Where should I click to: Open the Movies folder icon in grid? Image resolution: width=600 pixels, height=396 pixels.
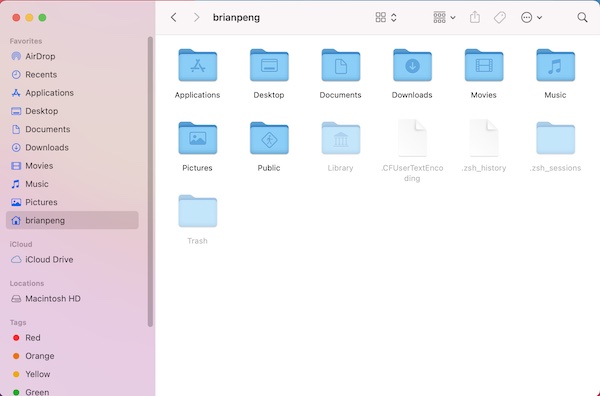click(x=484, y=65)
